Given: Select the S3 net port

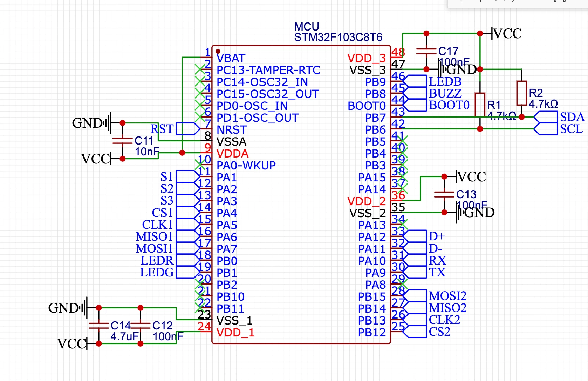Looking at the screenshot, I should pos(180,200).
